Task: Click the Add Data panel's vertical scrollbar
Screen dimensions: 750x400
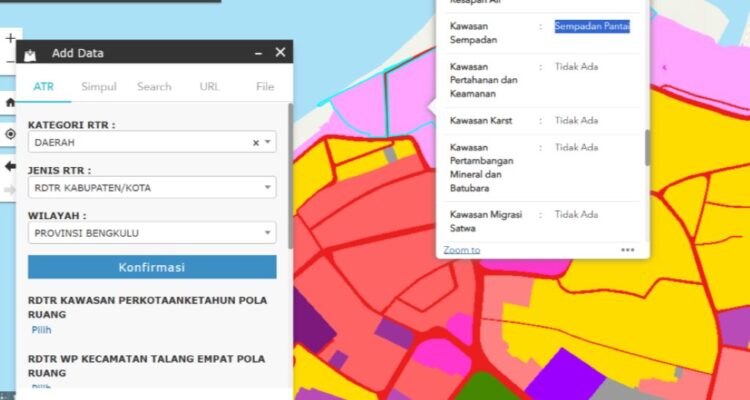Action: tap(290, 176)
